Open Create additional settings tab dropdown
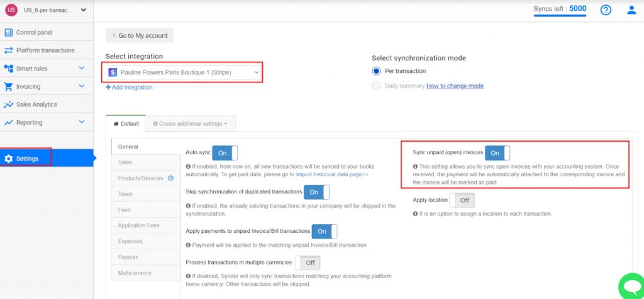The image size is (644, 299). click(x=190, y=124)
